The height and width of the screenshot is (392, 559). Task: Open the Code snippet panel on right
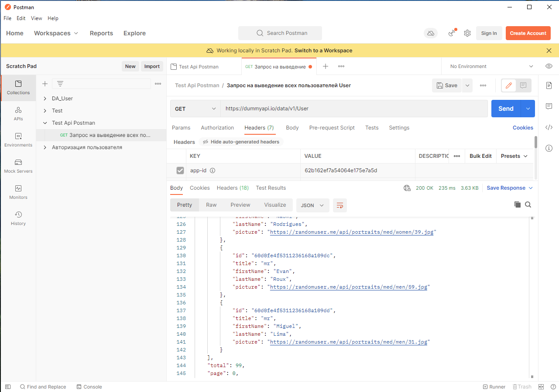point(549,127)
